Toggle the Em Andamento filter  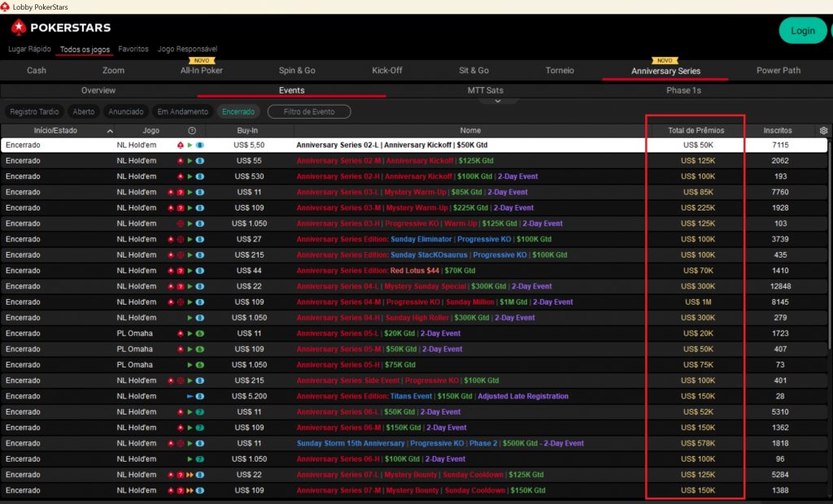[183, 111]
